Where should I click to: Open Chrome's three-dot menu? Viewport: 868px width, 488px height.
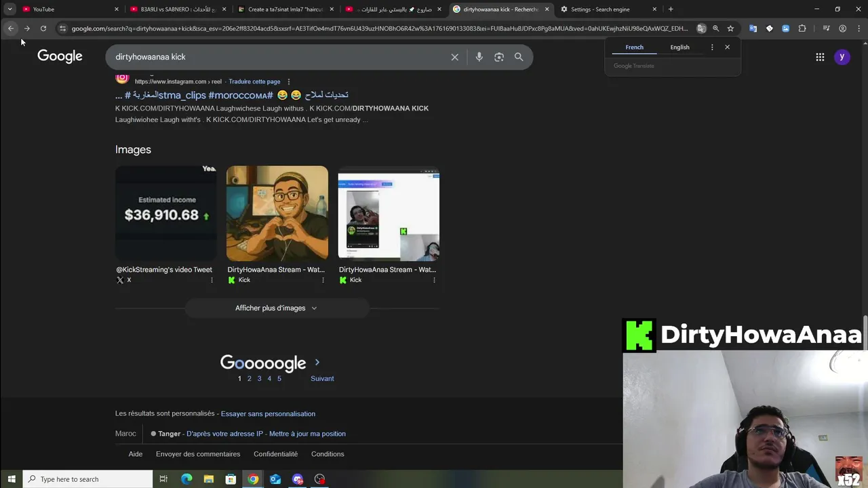tap(858, 28)
